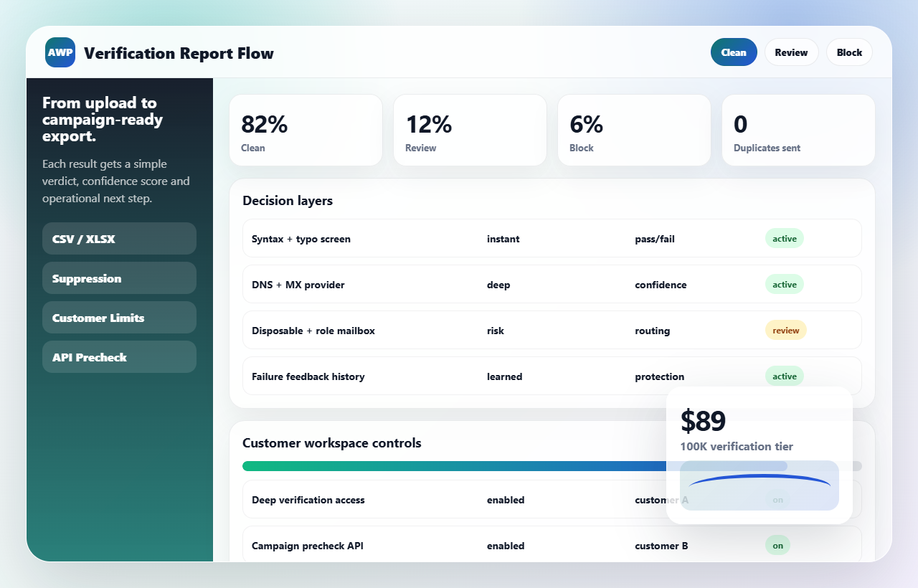Click active badge on DNS + MX provider row
Viewport: 918px width, 588px height.
point(785,285)
